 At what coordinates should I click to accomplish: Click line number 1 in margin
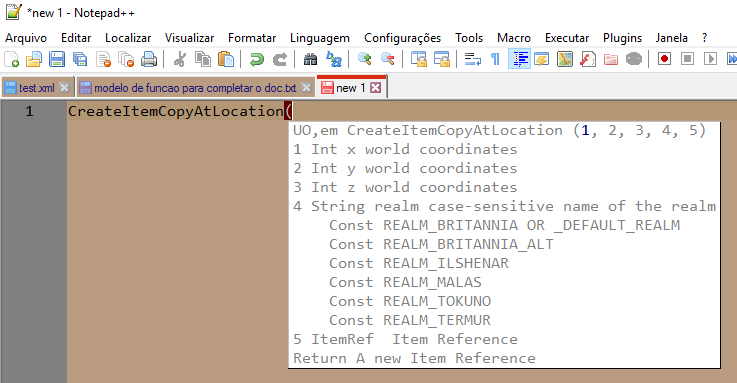click(29, 111)
